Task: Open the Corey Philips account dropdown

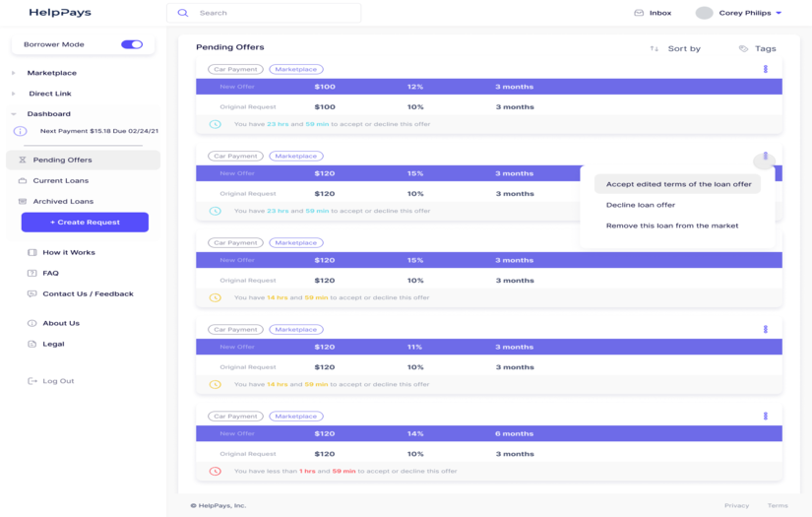Action: pos(779,13)
